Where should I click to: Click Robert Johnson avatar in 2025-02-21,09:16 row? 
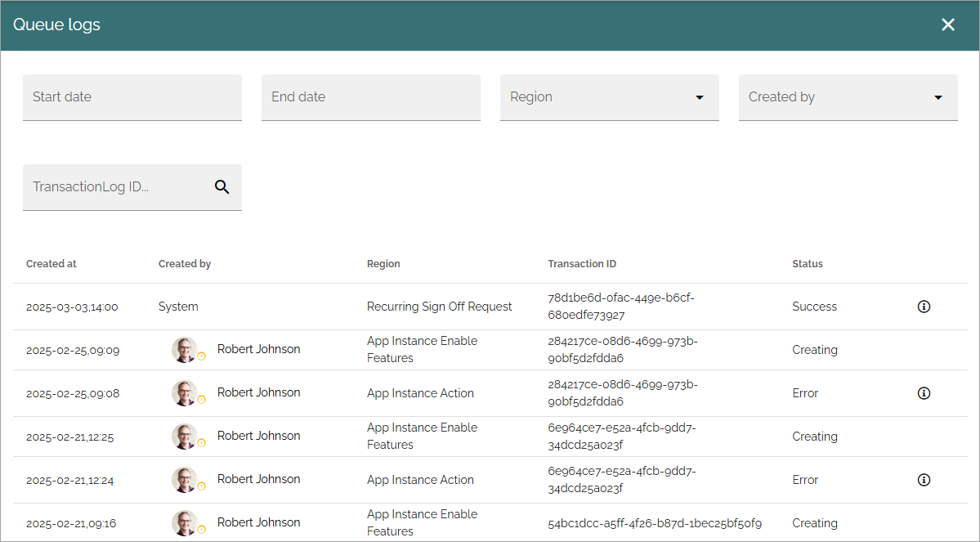tap(185, 523)
